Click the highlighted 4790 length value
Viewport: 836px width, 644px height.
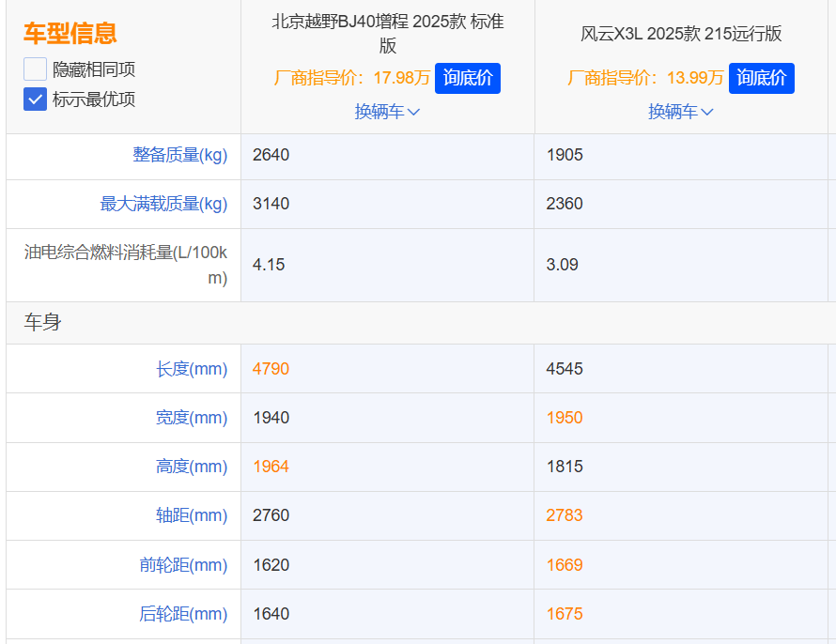[x=271, y=369]
